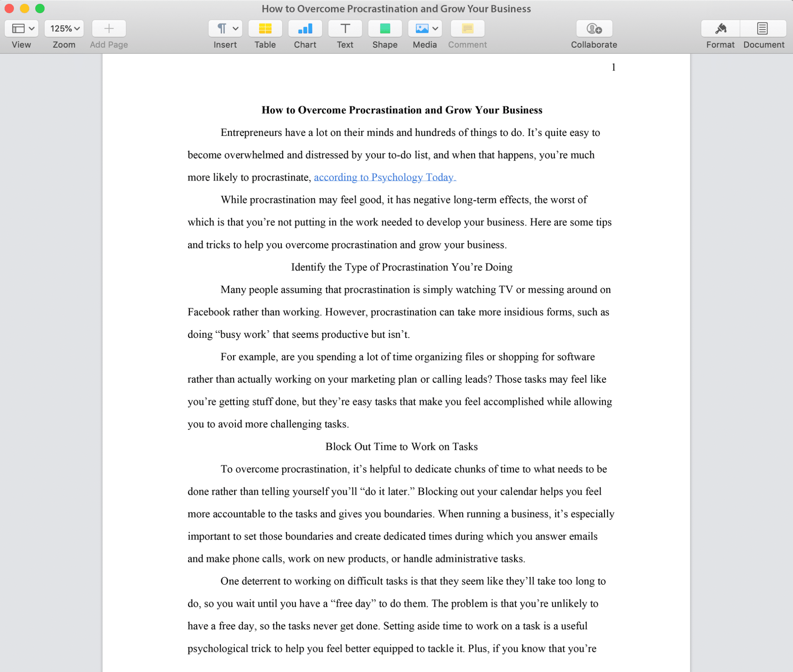Toggle the Format sidebar panel
The image size is (793, 672).
[720, 28]
